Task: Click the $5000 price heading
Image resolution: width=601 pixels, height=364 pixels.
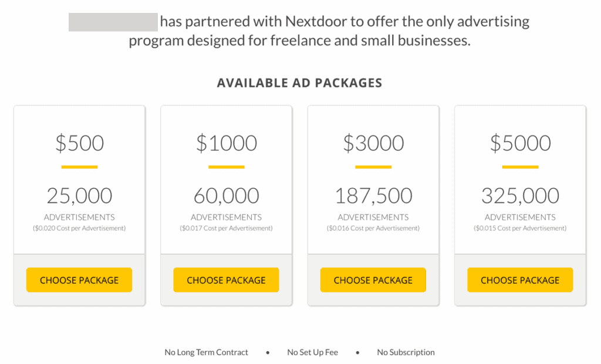Action: (520, 143)
